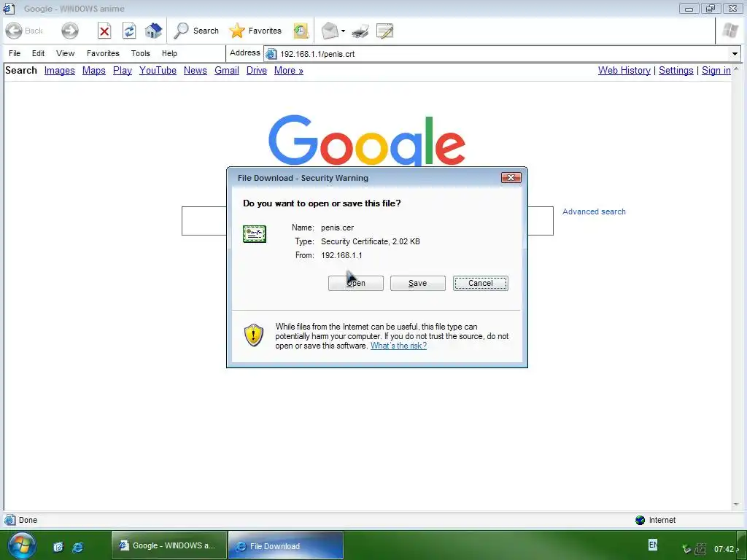
Task: Click the Save button in dialog
Action: (418, 283)
